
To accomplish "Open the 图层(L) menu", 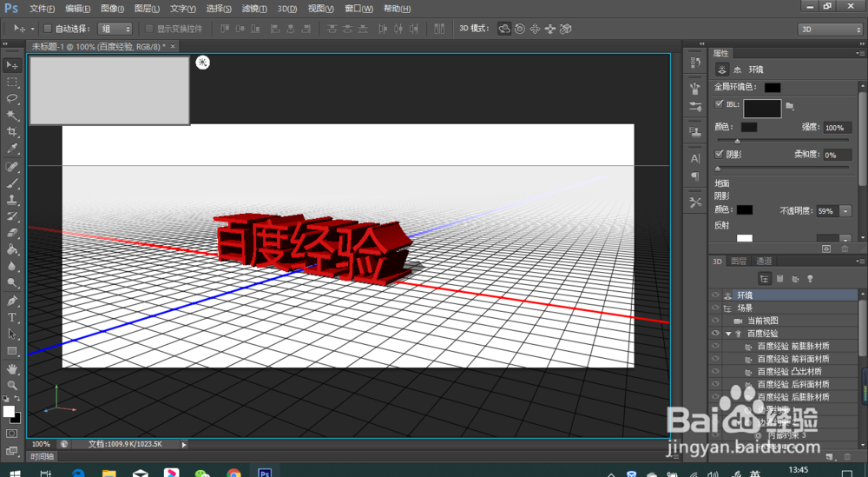I will (x=147, y=9).
